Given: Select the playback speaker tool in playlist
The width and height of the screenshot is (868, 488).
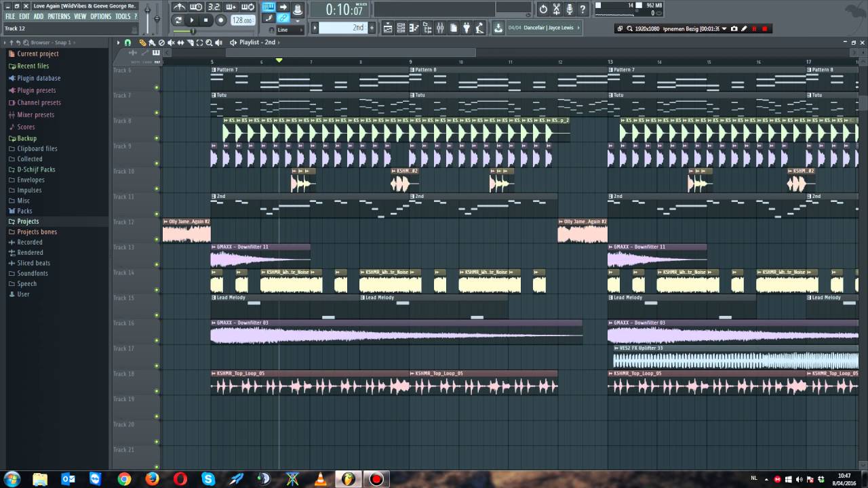Looking at the screenshot, I should tap(218, 43).
